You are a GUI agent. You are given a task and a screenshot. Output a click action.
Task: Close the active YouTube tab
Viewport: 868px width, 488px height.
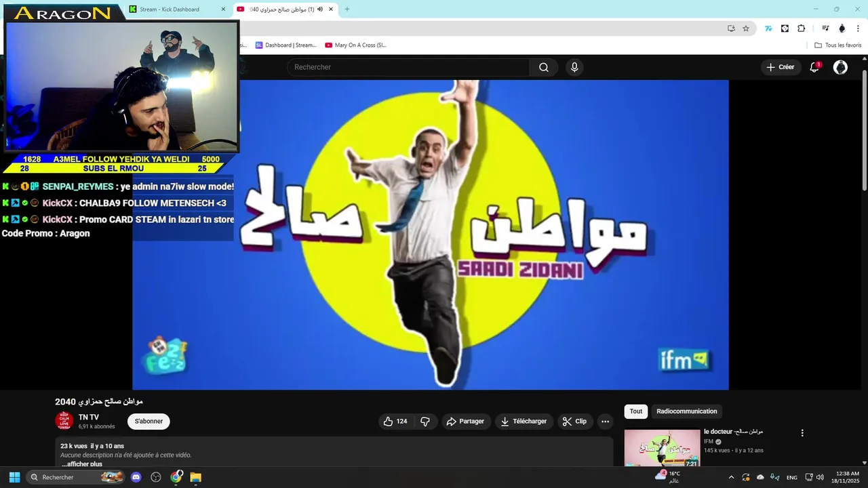point(332,9)
